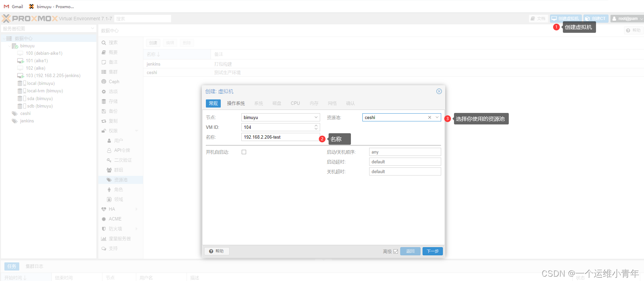Clear the ceshi resource pool selection

tap(430, 117)
